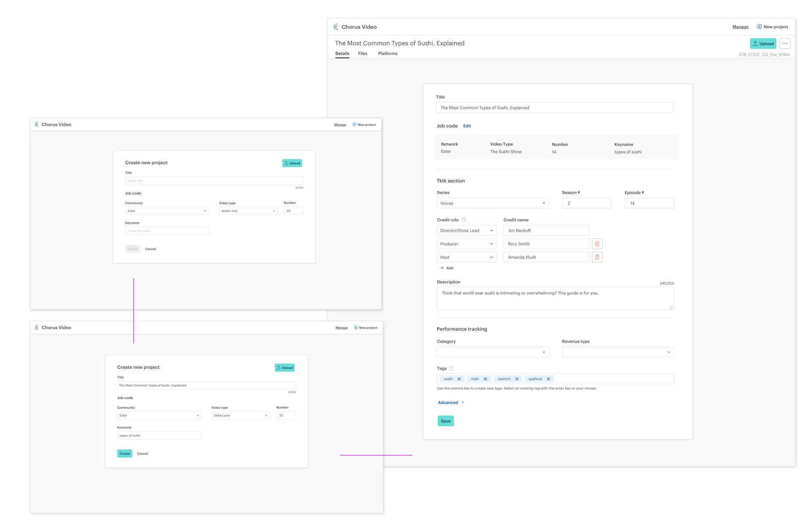Click the Jim Bankoff credit name field

pyautogui.click(x=546, y=230)
